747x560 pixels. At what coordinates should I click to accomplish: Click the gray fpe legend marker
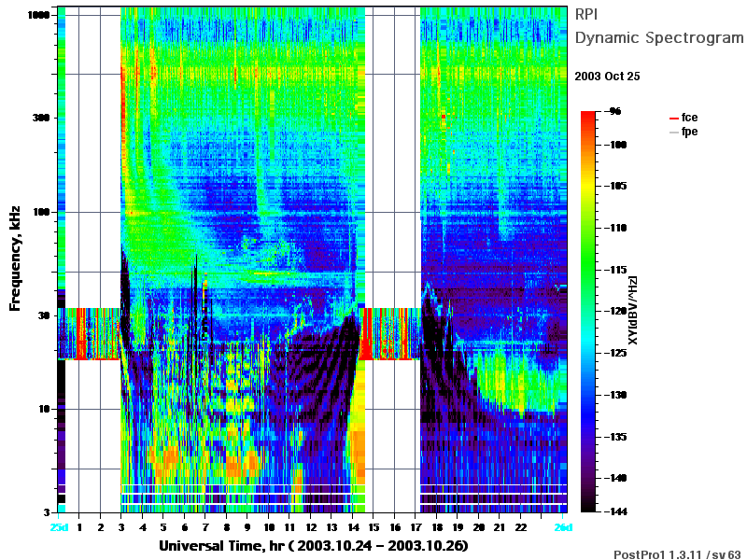(673, 133)
